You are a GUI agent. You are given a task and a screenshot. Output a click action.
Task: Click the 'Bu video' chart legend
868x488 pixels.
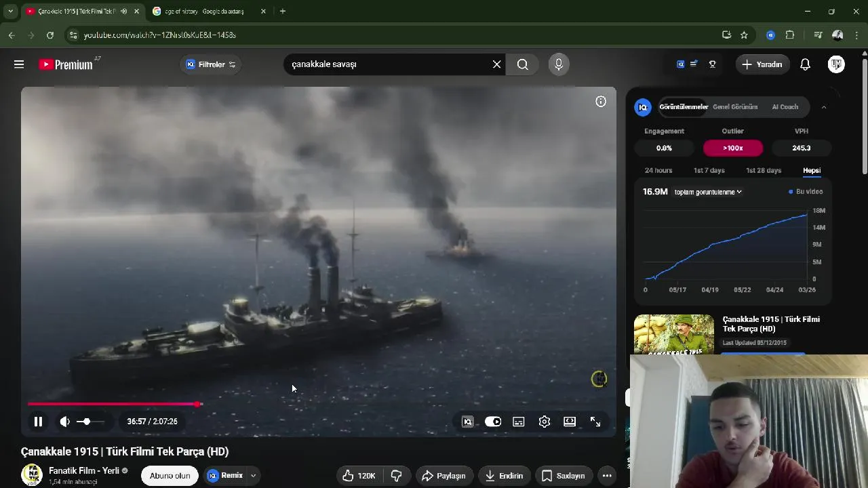(x=806, y=192)
